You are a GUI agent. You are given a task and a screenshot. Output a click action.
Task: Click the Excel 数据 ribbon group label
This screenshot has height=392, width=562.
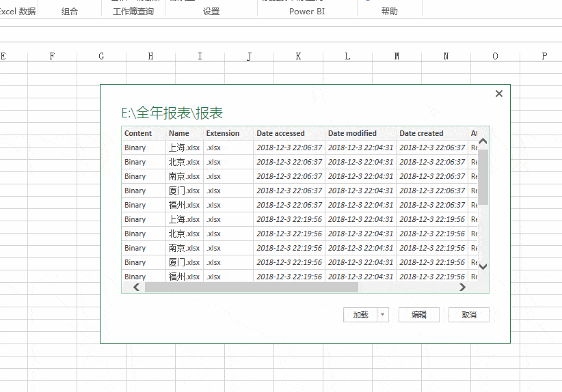18,12
